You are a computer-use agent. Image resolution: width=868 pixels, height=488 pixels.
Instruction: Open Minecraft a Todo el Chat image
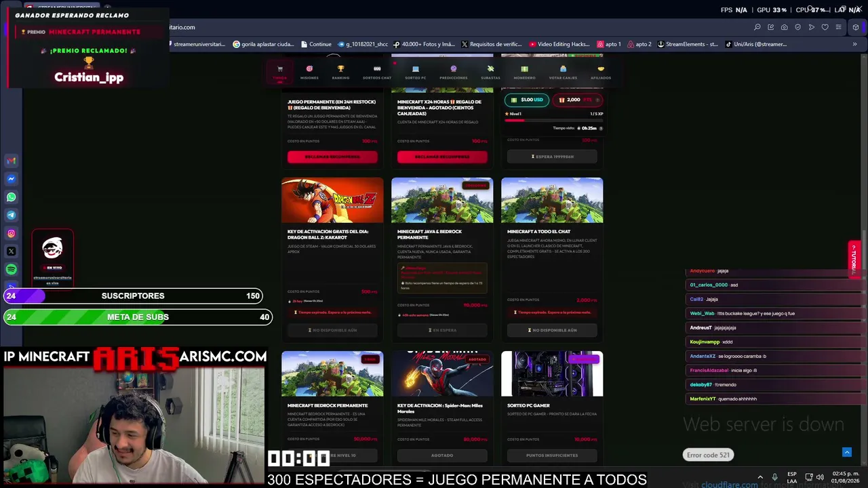tap(552, 200)
